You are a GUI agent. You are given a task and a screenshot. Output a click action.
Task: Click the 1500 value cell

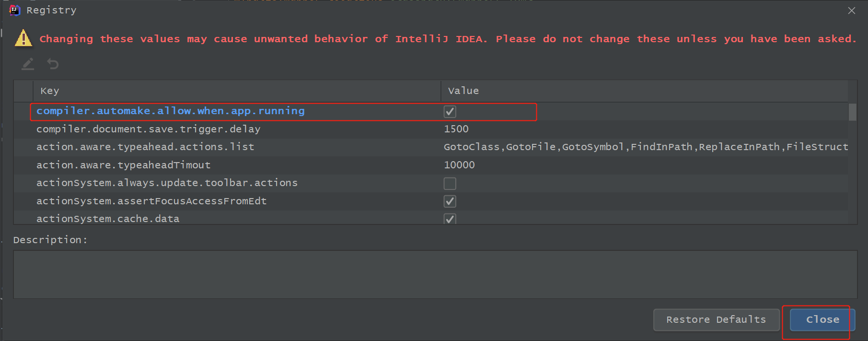click(x=456, y=129)
